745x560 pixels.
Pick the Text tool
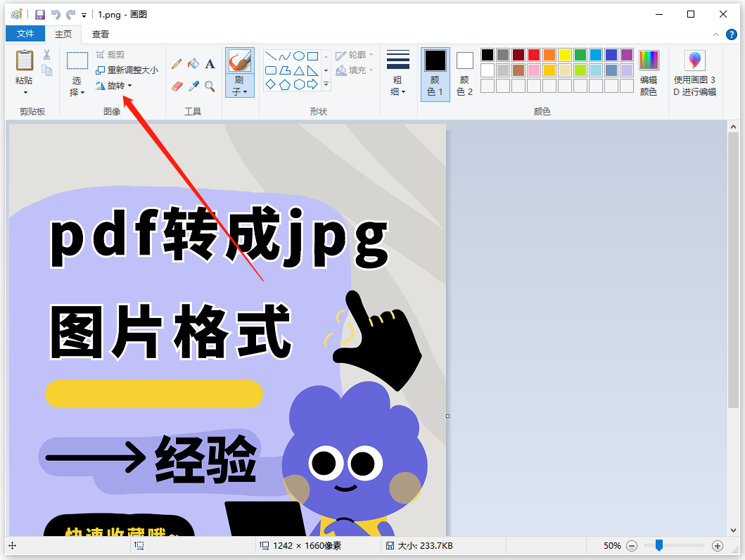[x=210, y=63]
